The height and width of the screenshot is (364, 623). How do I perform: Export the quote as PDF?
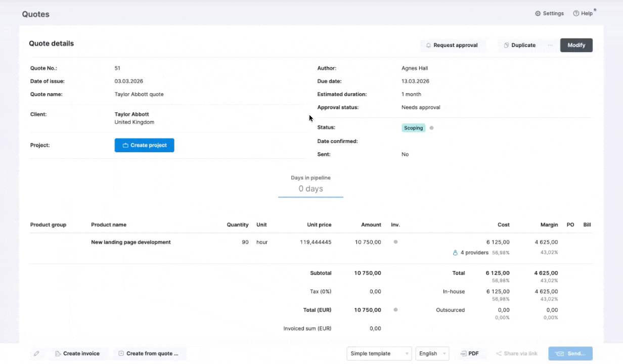point(469,353)
